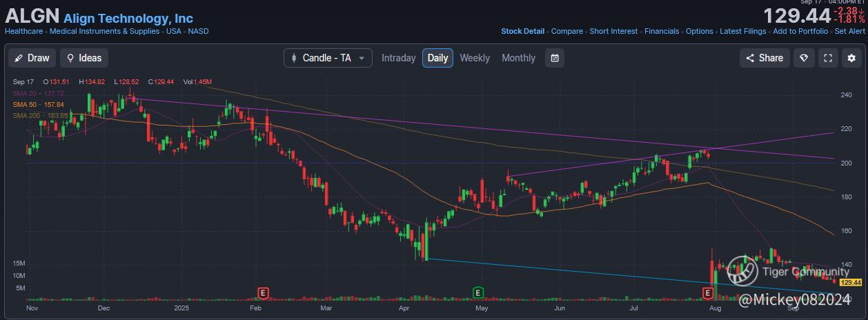Click the Share chart button
Screen dimensions: 868x320
pos(765,58)
